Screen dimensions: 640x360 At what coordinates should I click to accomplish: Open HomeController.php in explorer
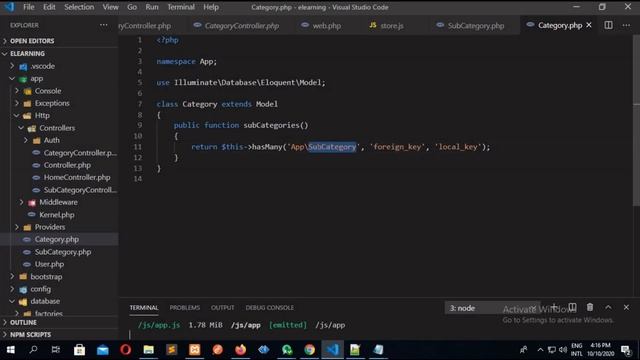(77, 178)
